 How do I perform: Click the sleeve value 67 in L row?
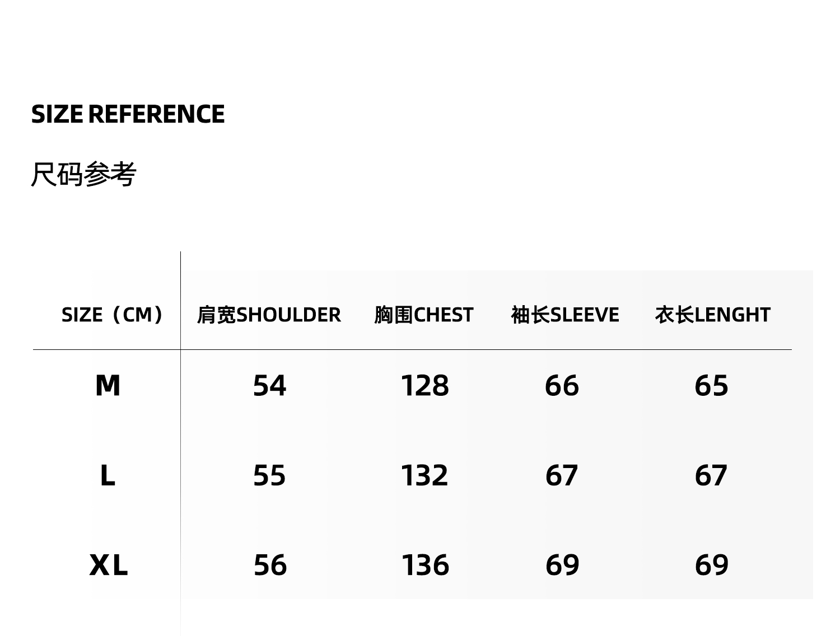coord(561,476)
